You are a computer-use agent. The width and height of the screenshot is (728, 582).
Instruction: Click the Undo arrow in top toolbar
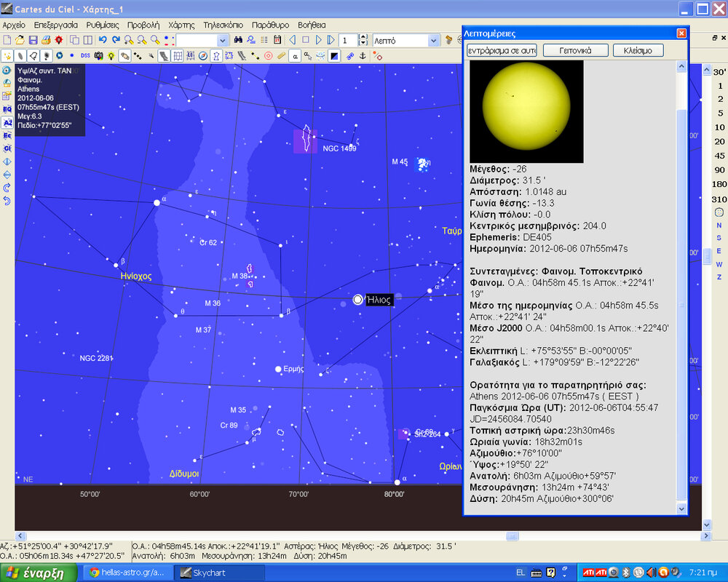103,40
